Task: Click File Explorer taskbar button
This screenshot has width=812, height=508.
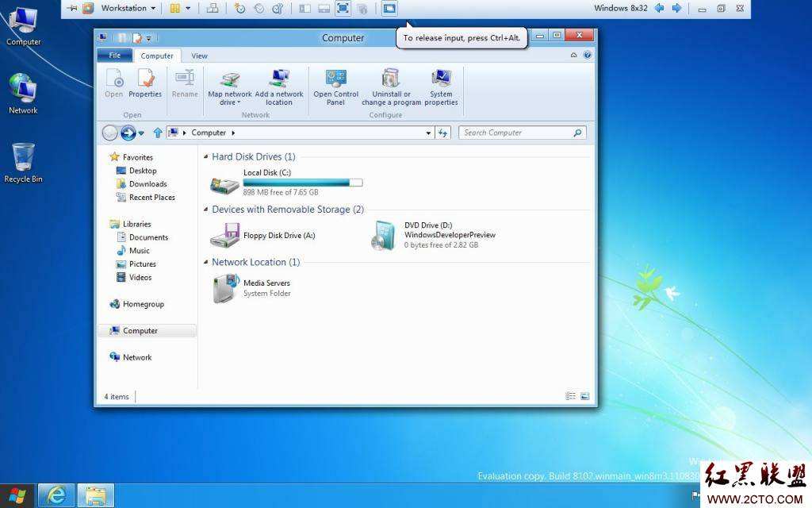Action: [x=96, y=495]
